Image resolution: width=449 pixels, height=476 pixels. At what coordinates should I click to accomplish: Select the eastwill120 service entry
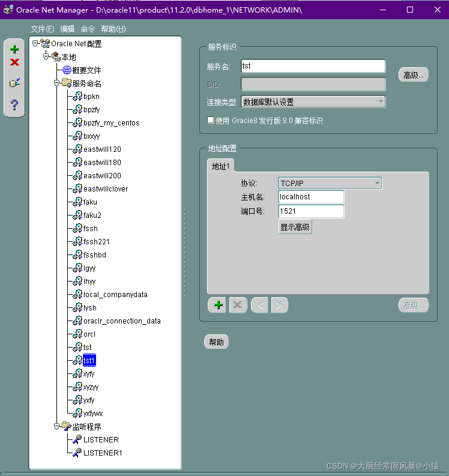(x=102, y=149)
